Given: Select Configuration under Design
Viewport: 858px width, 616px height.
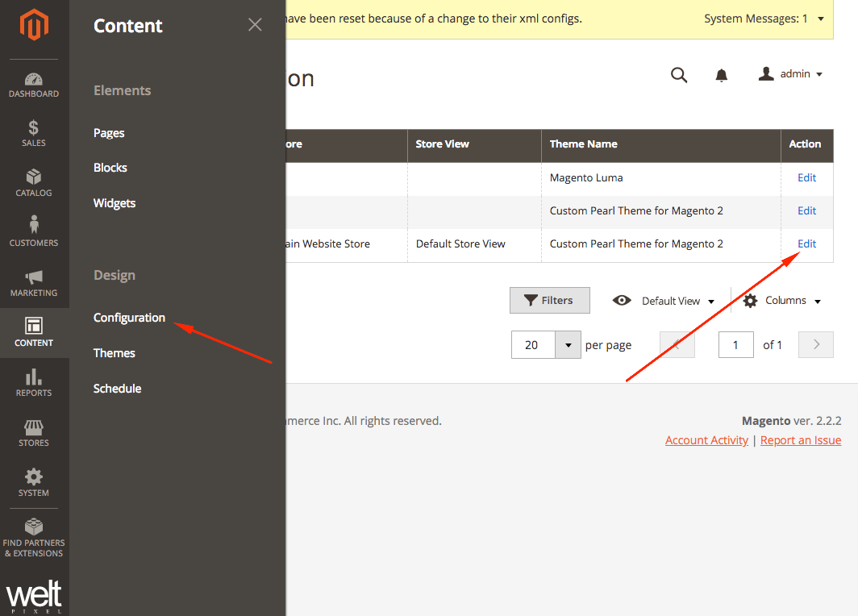Looking at the screenshot, I should [129, 317].
